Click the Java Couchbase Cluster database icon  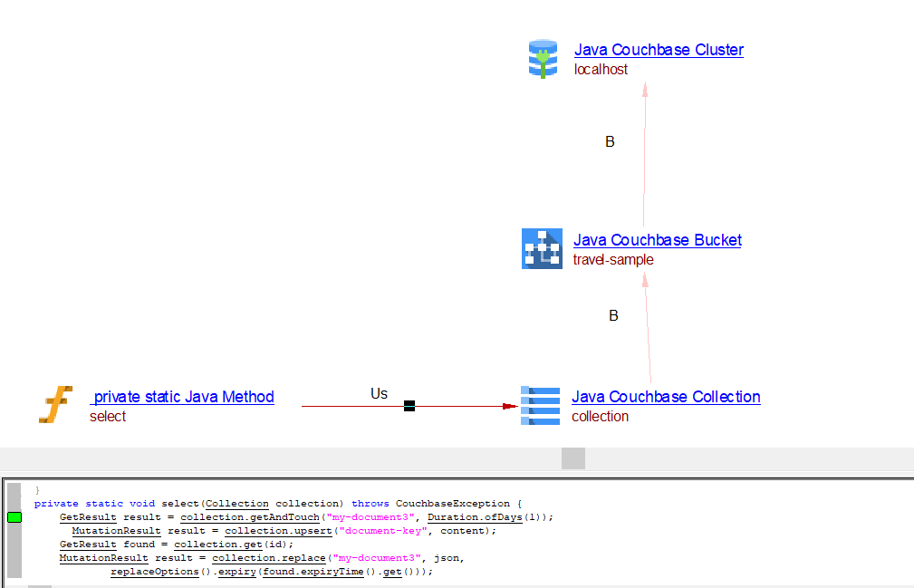point(543,59)
